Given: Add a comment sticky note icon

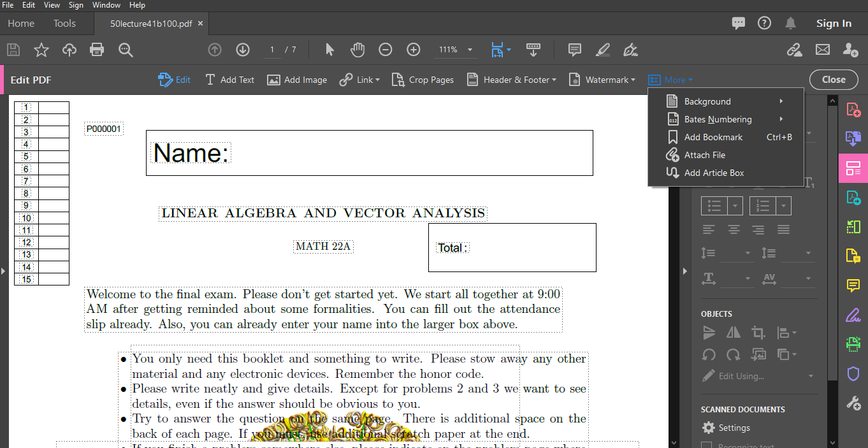Looking at the screenshot, I should (x=574, y=50).
